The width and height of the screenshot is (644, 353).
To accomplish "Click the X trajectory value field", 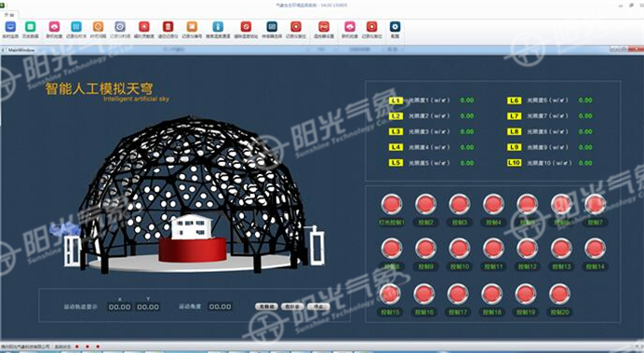I will (119, 307).
